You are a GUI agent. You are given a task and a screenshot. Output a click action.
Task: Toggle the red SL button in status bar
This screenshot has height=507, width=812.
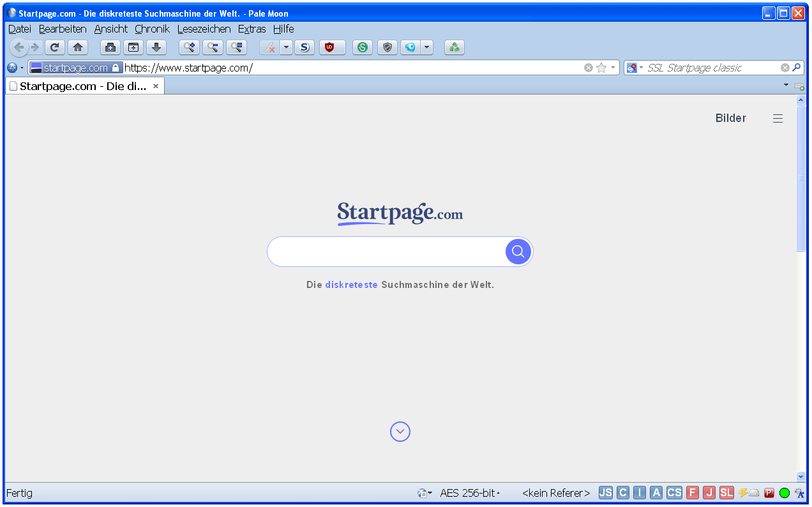(726, 493)
